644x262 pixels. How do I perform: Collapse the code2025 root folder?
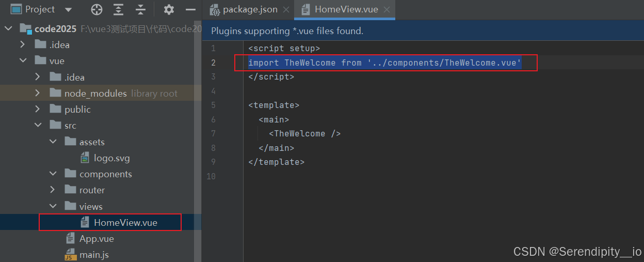coord(8,28)
